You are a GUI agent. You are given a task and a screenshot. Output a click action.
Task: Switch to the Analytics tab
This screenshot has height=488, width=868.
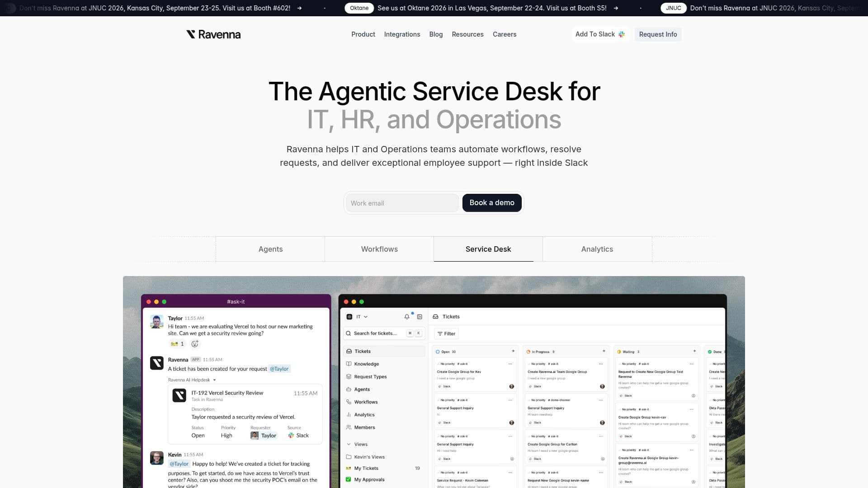[597, 249]
